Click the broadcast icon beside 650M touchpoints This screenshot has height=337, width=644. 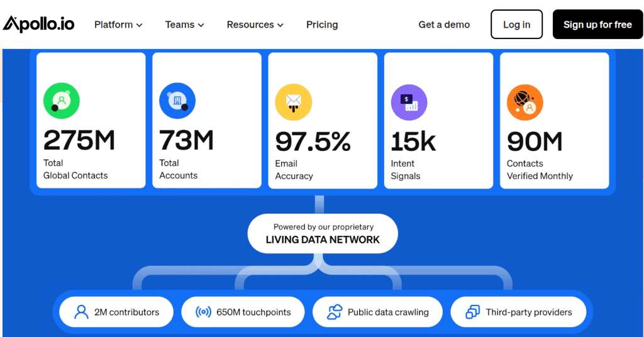click(x=203, y=312)
